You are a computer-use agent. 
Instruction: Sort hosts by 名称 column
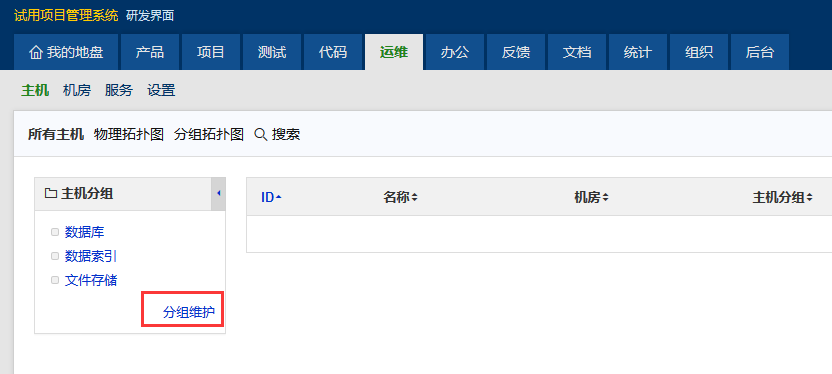point(400,197)
